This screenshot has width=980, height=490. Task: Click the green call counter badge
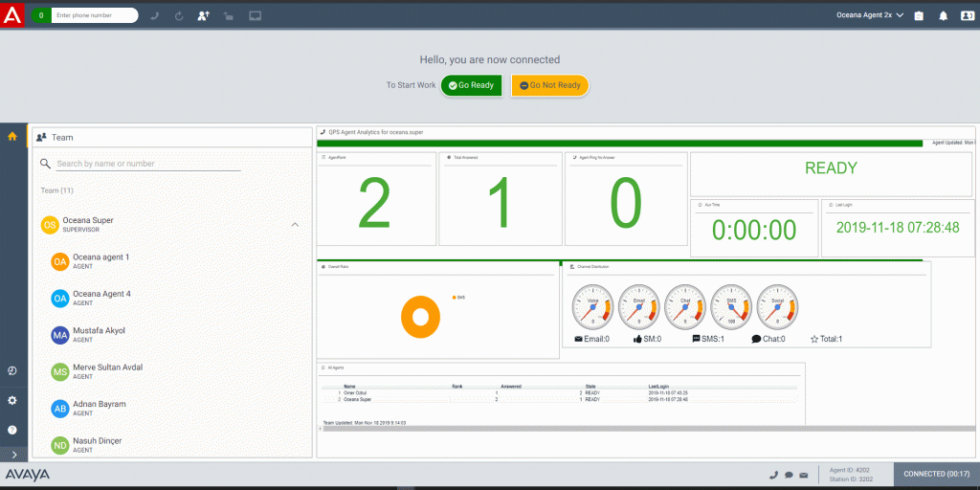pyautogui.click(x=41, y=15)
